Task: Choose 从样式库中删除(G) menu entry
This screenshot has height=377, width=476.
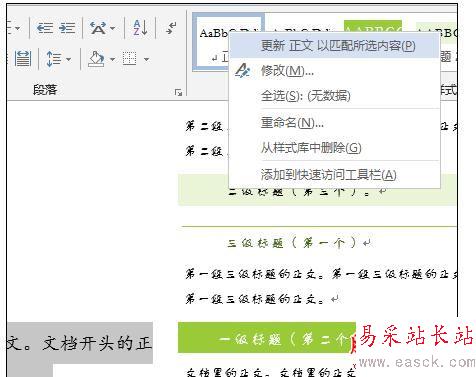Action: tap(335, 148)
